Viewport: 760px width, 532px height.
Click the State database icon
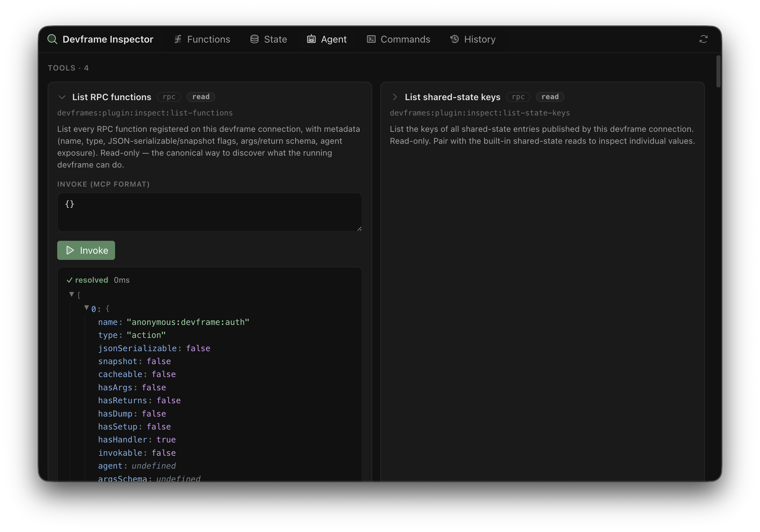(x=254, y=39)
